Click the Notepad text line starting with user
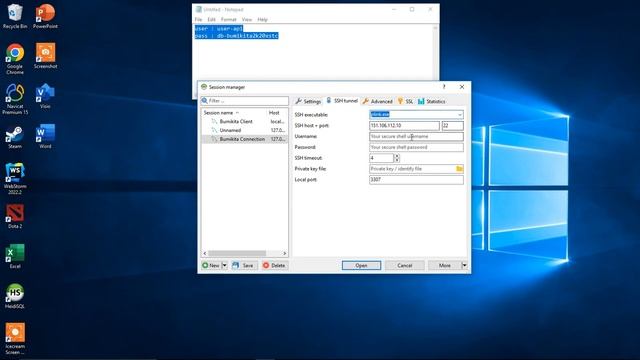The image size is (640, 360). (218, 29)
